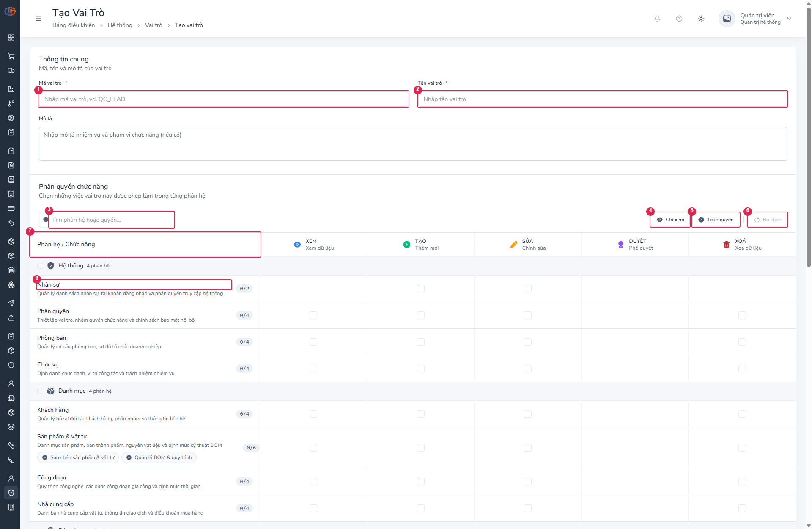
Task: Open the undo-arrow return sidebar icon
Action: [11, 223]
